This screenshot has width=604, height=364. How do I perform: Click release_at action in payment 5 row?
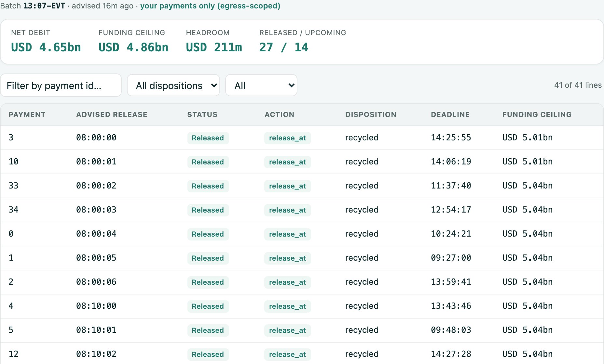coord(287,330)
